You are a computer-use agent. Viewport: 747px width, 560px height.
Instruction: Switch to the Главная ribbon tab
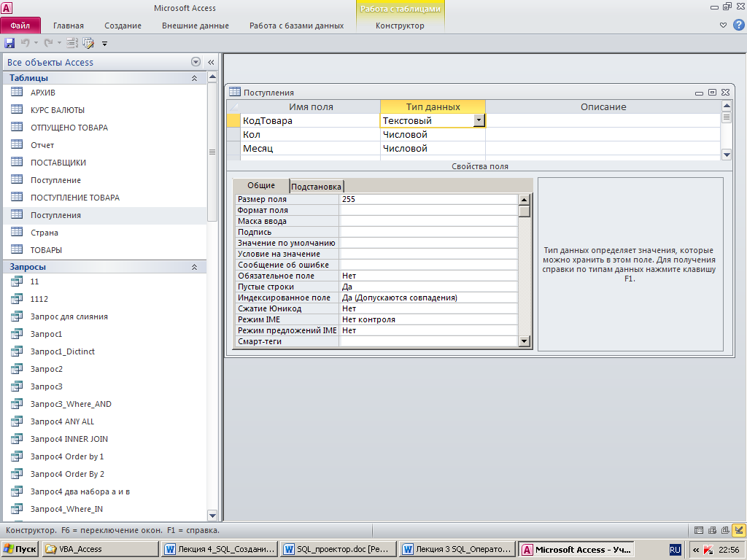coord(68,26)
